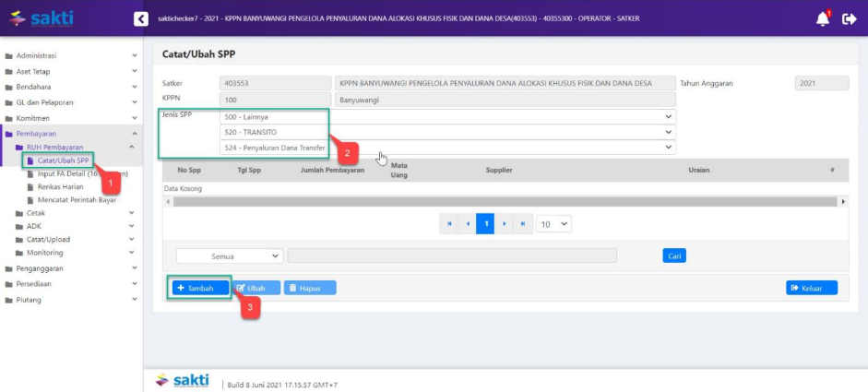Click the notification bell icon

[822, 18]
